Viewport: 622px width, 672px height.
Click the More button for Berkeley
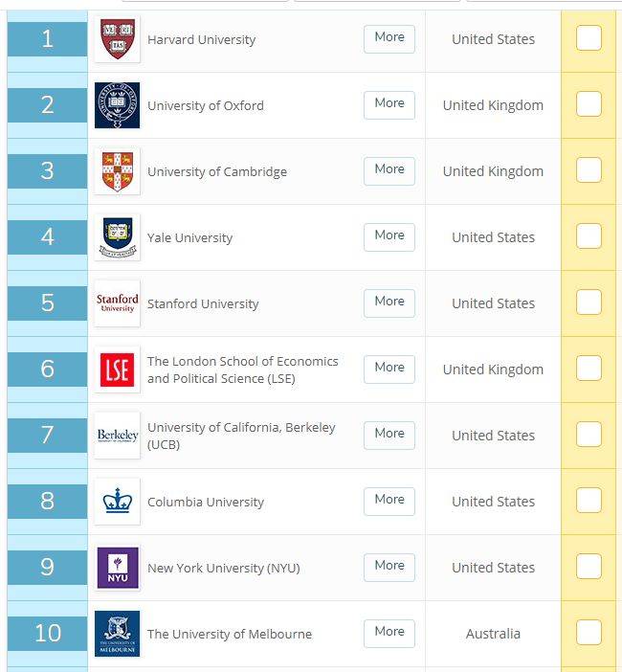click(389, 435)
